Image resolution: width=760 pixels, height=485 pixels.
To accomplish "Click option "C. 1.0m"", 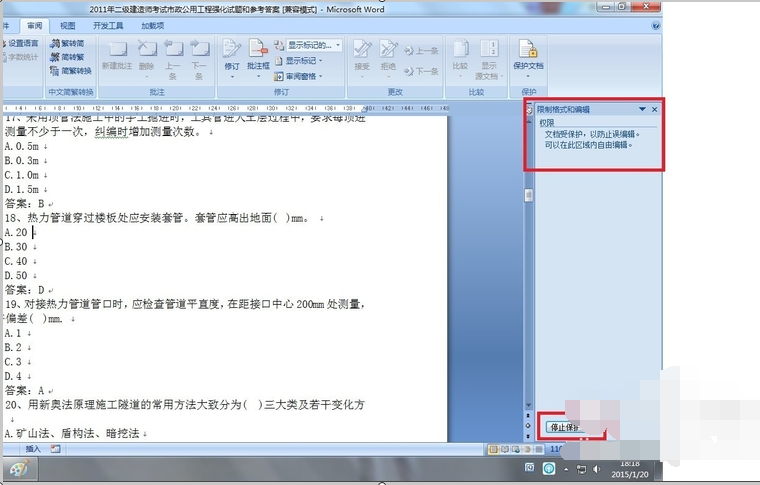I will point(21,175).
